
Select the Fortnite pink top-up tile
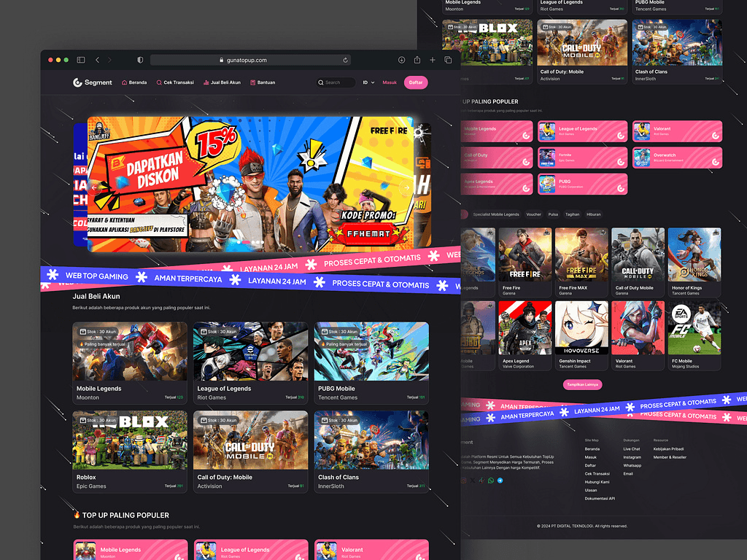point(583,157)
